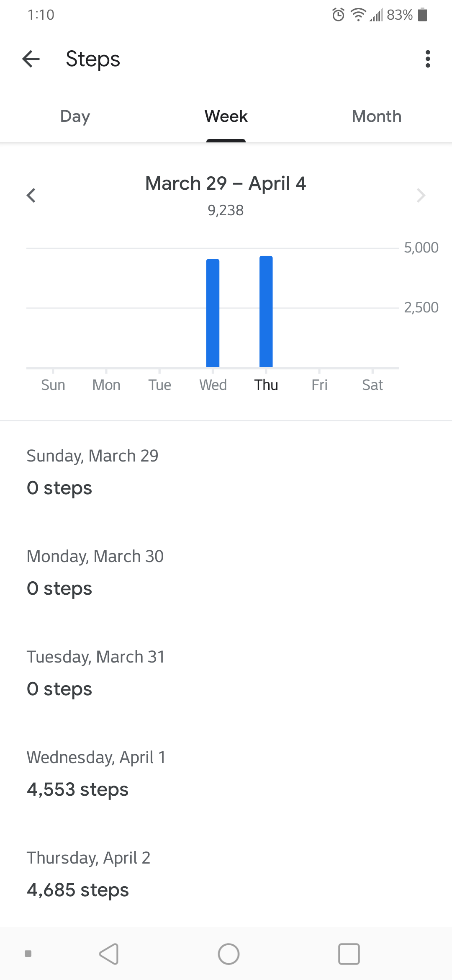Select the Thursday bar in the chart

[266, 312]
